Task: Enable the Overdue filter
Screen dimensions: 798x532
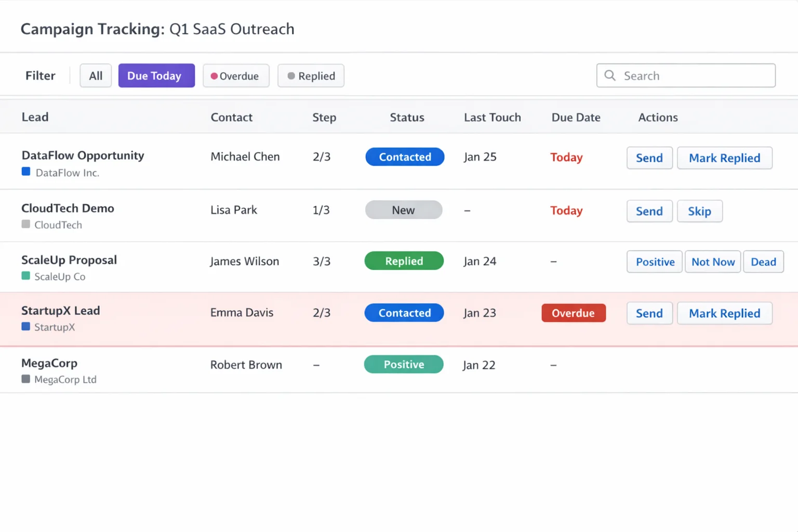Action: point(236,76)
